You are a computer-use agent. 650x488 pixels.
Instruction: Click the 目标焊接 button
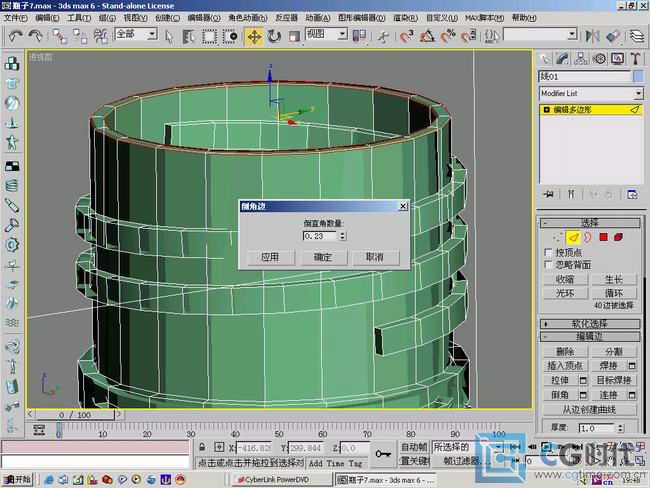614,380
